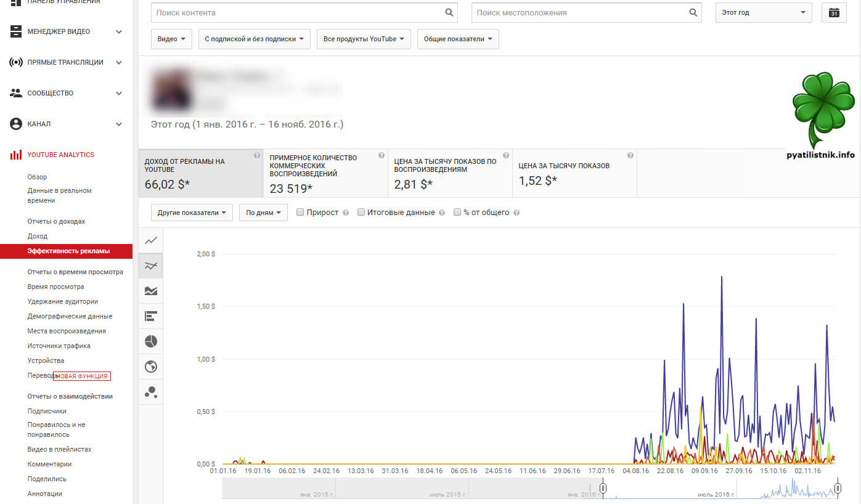Open the Время просмотра report
Viewport: 861px width, 504px height.
(55, 287)
